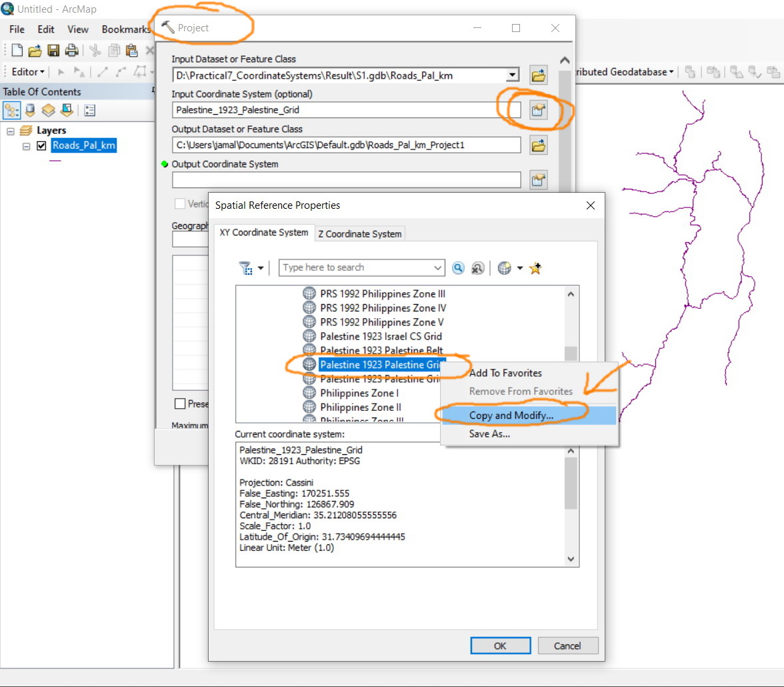
Task: Collapse the Layers group in Table Of Contents
Action: pyautogui.click(x=11, y=131)
